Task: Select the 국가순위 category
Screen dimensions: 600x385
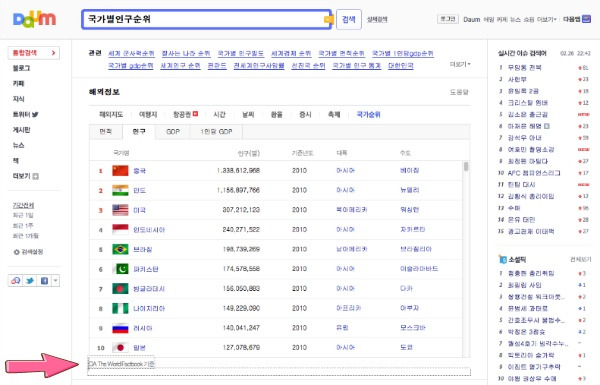Action: tap(368, 114)
